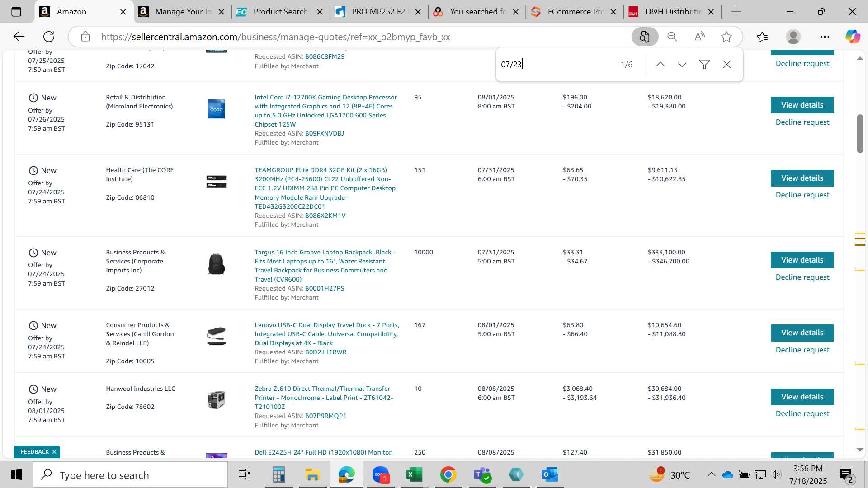Go back with the browser back arrow
The height and width of the screenshot is (488, 868).
pyautogui.click(x=19, y=37)
